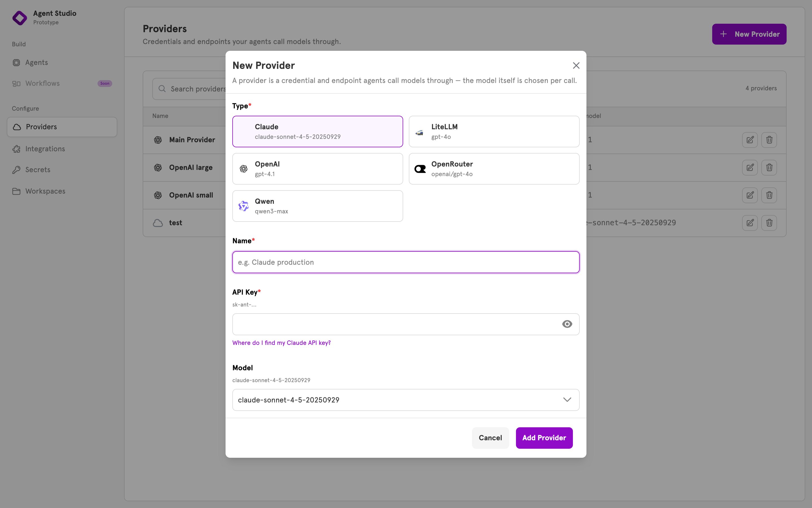Viewport: 812px width, 508px height.
Task: Delete the Main Provider row
Action: [x=769, y=140]
